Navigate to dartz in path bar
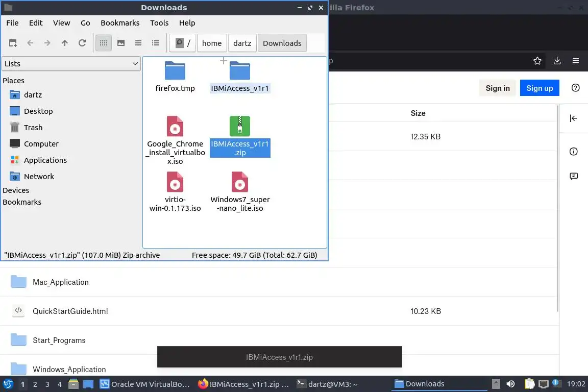Screen dimensions: 588x392 point(242,43)
